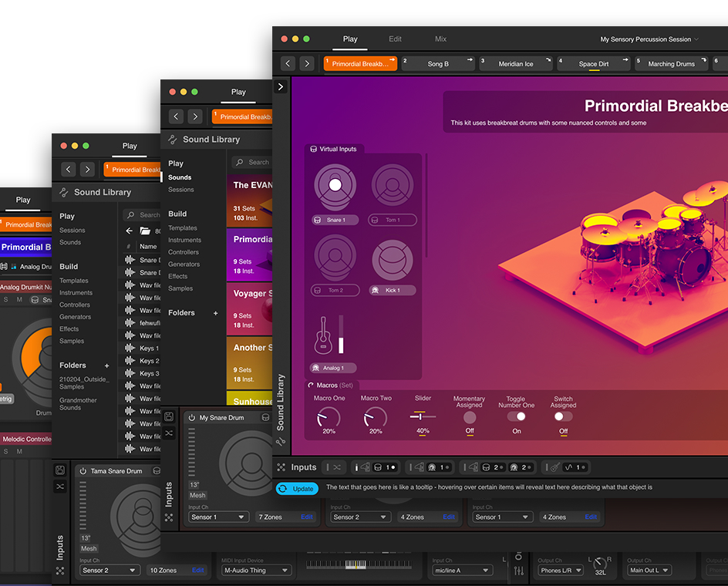
Task: Adjust the Macro Two knob
Action: (375, 417)
